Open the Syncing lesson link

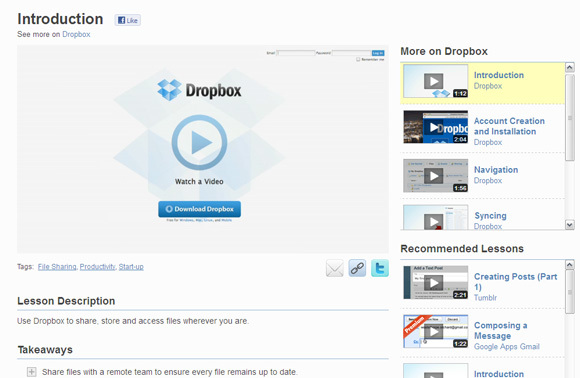(490, 216)
